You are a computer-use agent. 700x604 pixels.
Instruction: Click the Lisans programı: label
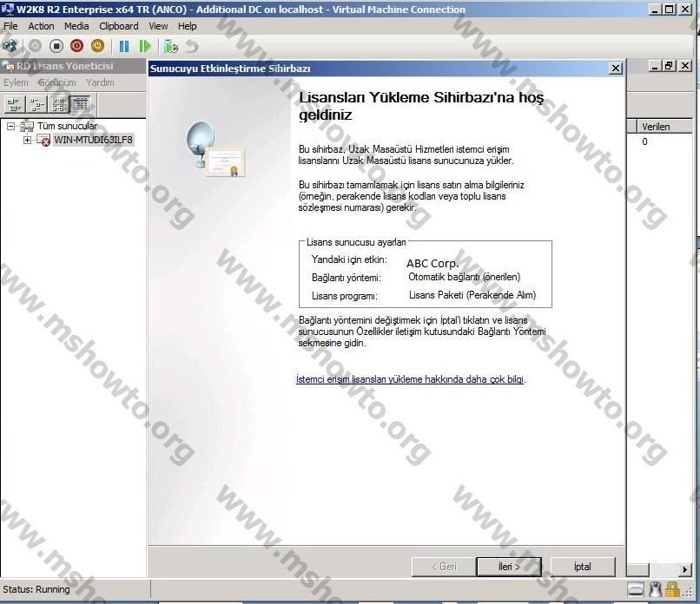345,296
